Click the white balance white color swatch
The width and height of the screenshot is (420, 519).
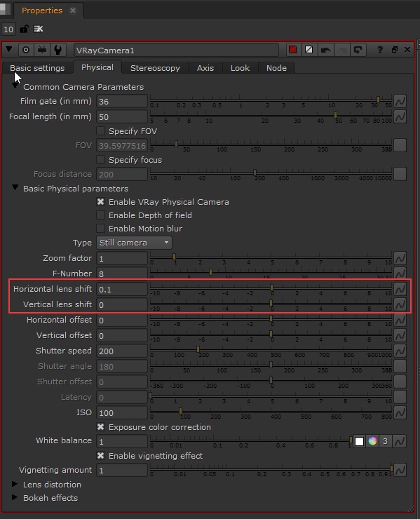(359, 441)
